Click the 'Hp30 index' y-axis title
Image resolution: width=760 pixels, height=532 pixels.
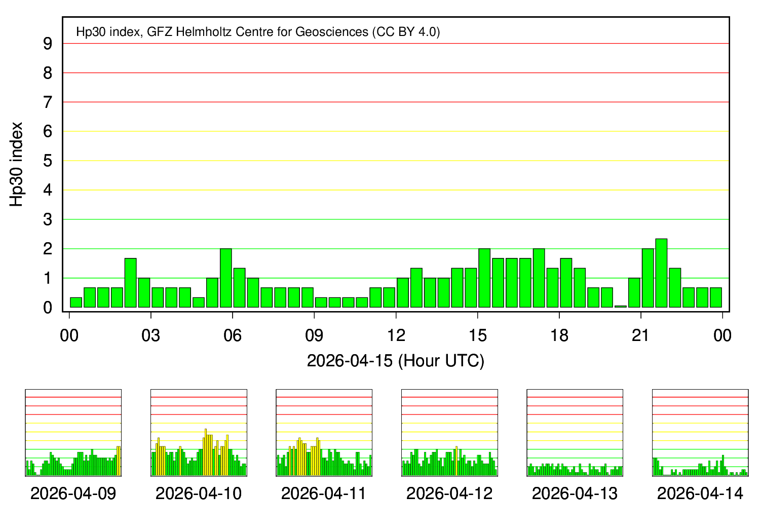(x=17, y=164)
